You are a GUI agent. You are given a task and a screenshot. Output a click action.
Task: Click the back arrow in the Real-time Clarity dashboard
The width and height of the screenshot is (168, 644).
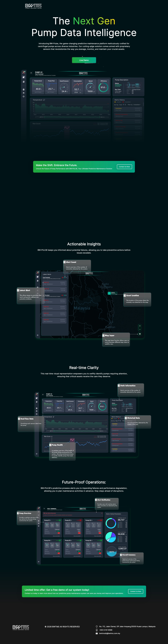(43, 395)
